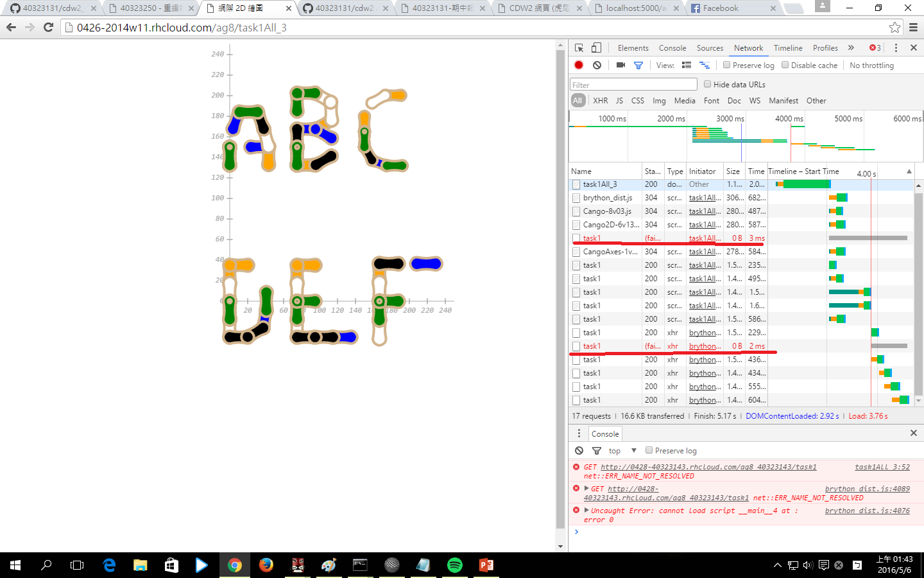Reload the current page

click(48, 28)
